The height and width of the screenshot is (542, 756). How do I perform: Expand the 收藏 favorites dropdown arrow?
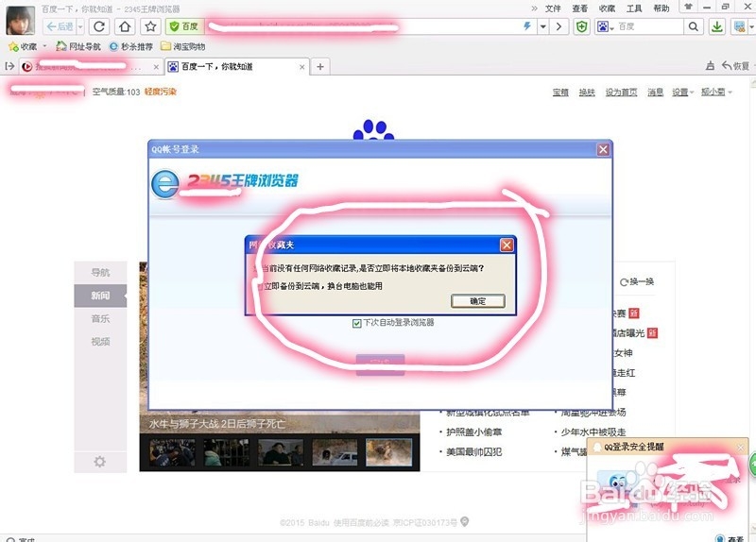click(x=44, y=46)
